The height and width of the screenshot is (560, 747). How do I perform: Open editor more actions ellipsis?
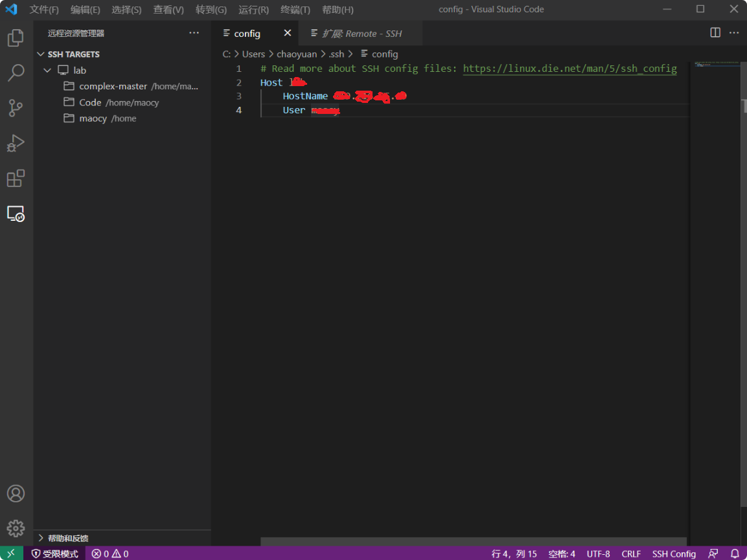[734, 32]
